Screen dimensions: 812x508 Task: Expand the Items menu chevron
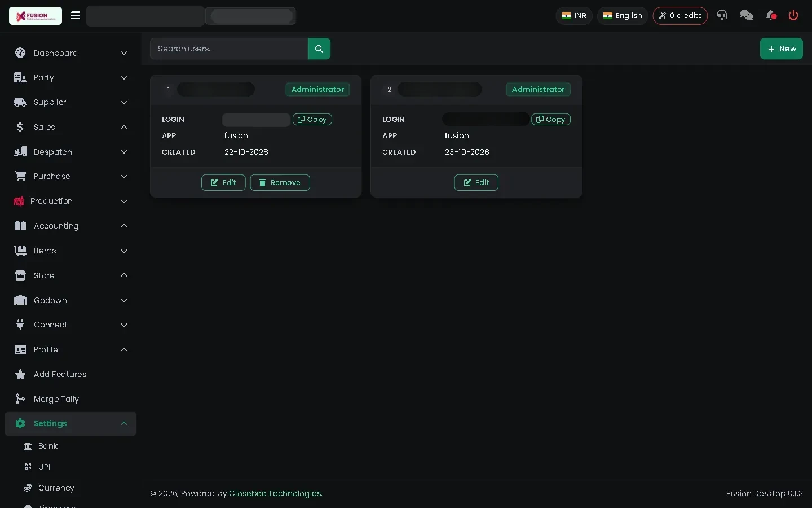coord(124,251)
